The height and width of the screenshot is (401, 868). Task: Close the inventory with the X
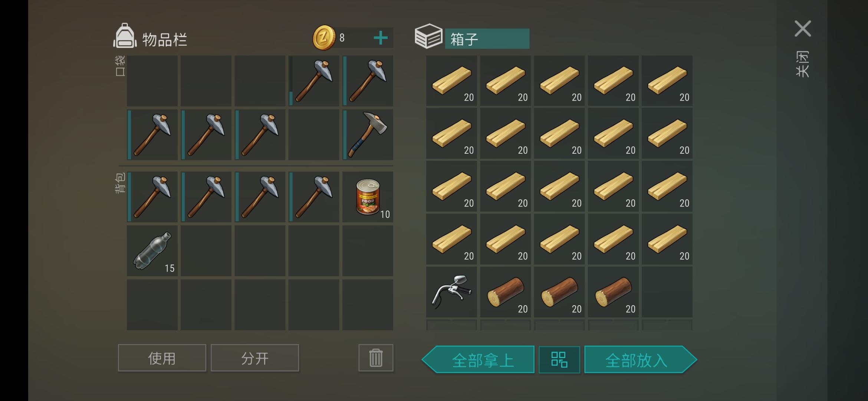point(803,29)
